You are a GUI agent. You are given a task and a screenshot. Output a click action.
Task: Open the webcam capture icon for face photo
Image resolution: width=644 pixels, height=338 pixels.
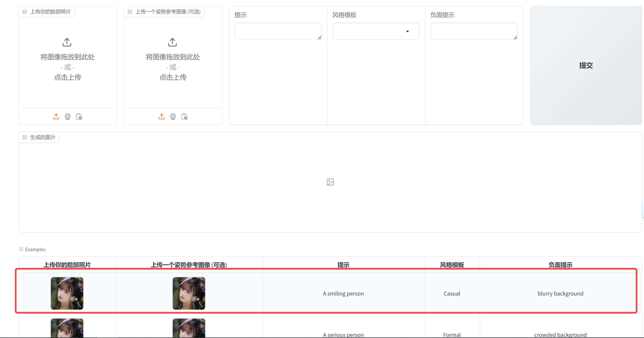[67, 117]
